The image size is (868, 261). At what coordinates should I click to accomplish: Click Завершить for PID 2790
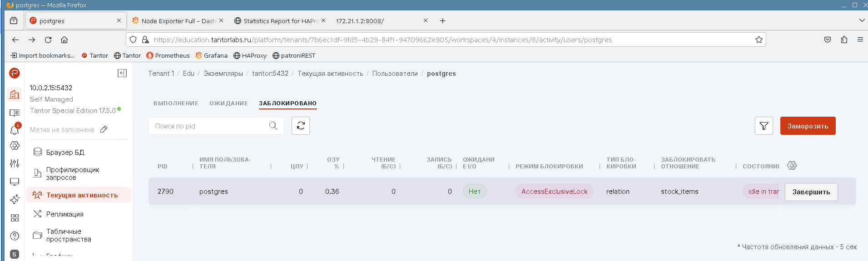(811, 192)
